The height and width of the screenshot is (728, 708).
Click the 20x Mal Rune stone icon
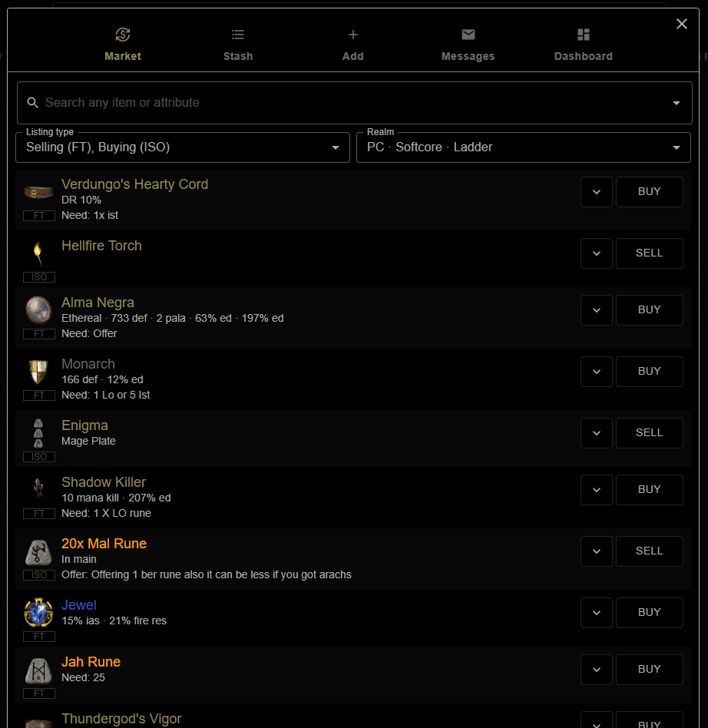38,551
